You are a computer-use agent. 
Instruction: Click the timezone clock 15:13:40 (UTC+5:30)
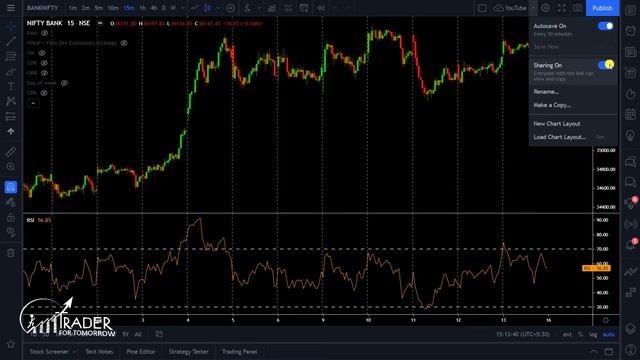523,334
